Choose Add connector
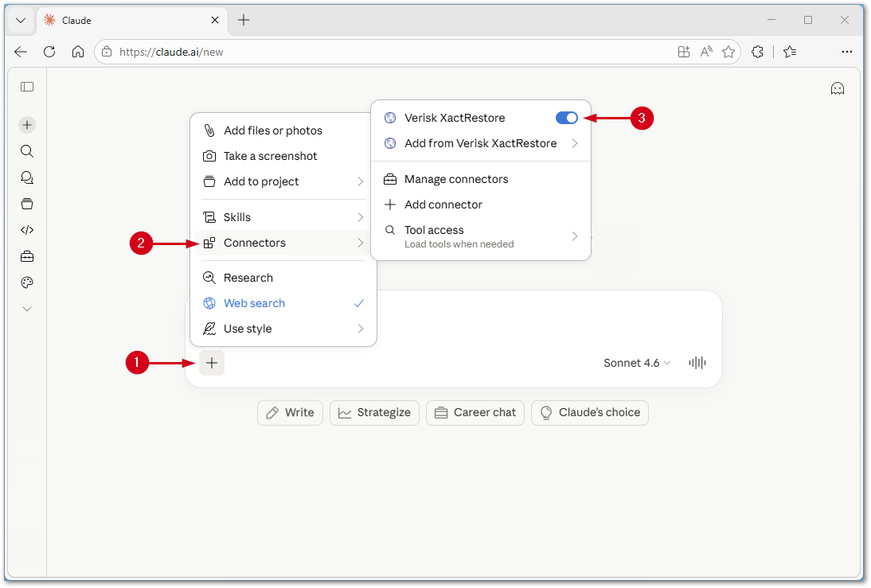Viewport: 871px width, 588px height. tap(481, 204)
